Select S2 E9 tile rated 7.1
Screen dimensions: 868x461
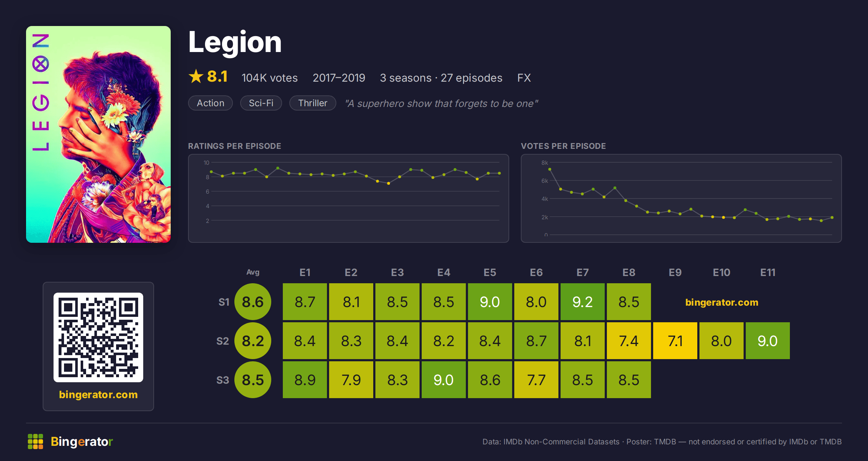point(675,341)
